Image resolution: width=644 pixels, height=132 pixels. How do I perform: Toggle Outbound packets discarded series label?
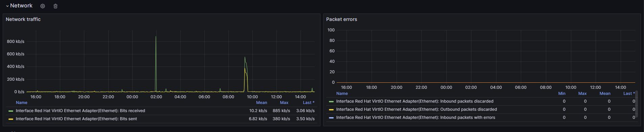point(416,109)
